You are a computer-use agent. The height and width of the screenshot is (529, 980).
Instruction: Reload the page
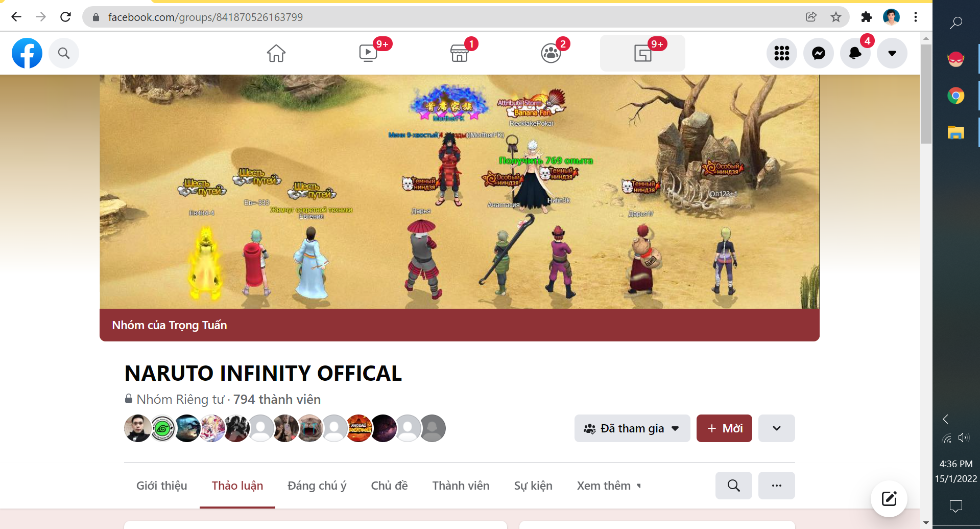pos(65,17)
